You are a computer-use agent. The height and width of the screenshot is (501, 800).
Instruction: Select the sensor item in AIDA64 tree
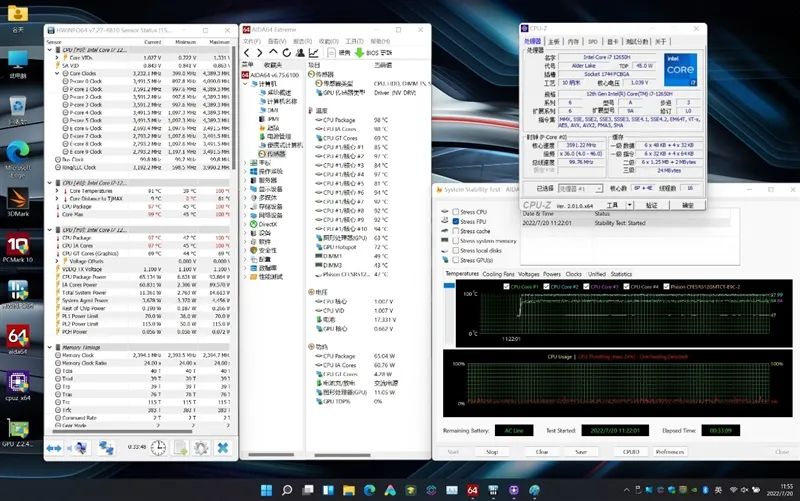274,154
